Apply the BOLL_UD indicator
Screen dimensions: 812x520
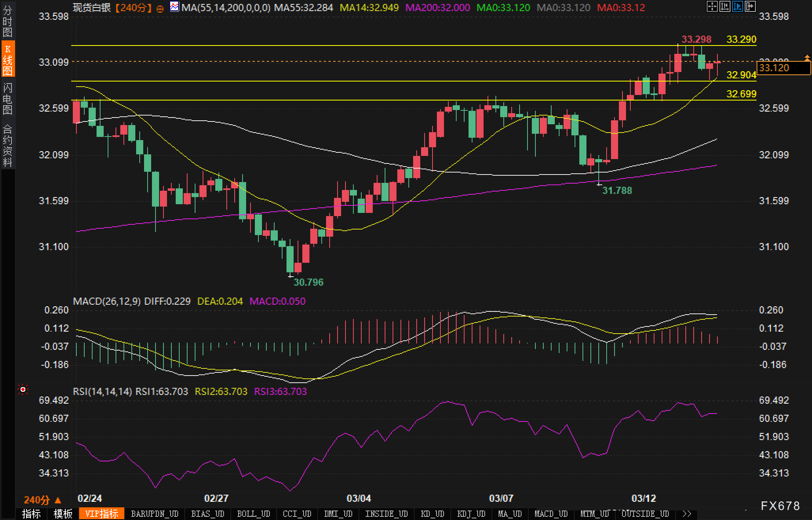click(253, 514)
